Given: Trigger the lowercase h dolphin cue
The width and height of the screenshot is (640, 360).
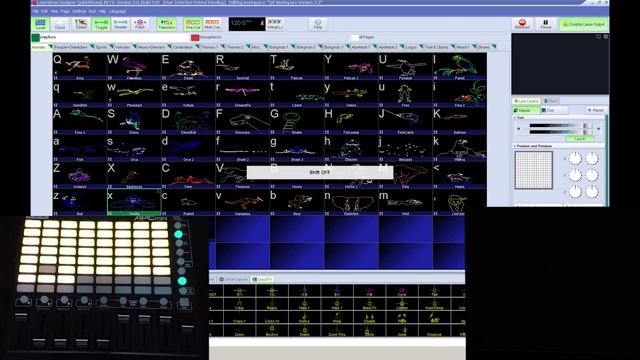Looking at the screenshot, I should tap(351, 148).
